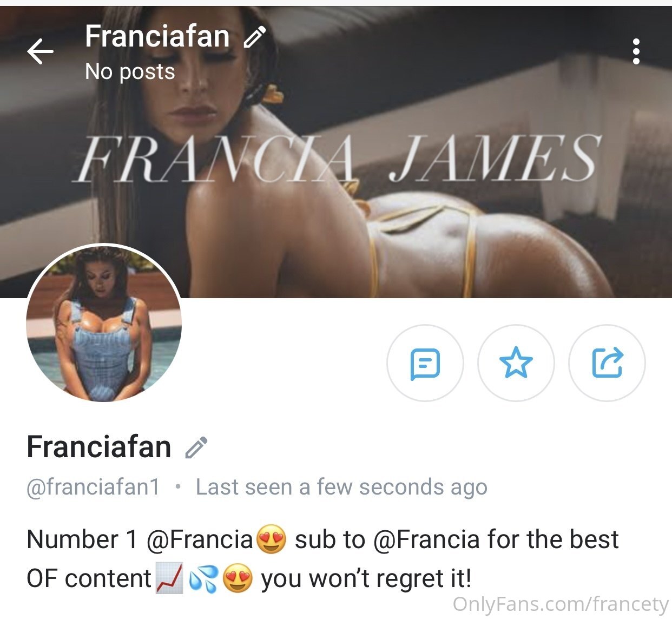
Task: Tap the chart increasing emoji in bio
Action: tap(169, 578)
